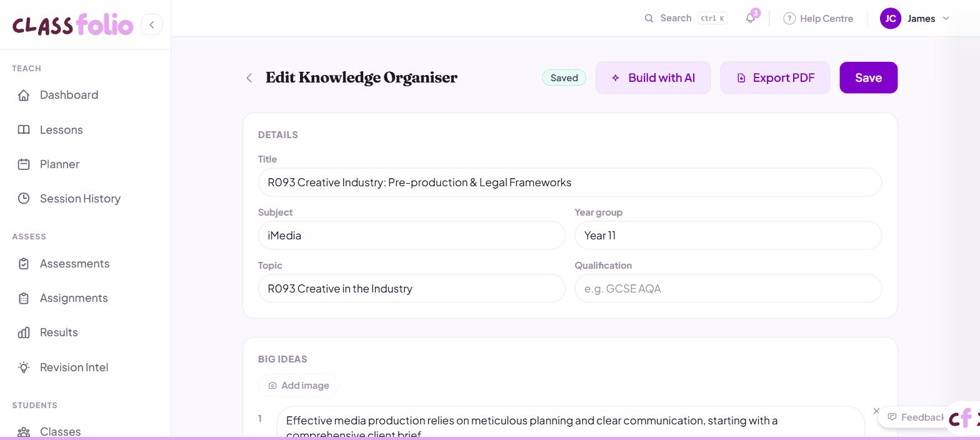The width and height of the screenshot is (980, 440).
Task: Click the Session History clock icon
Action: point(24,199)
